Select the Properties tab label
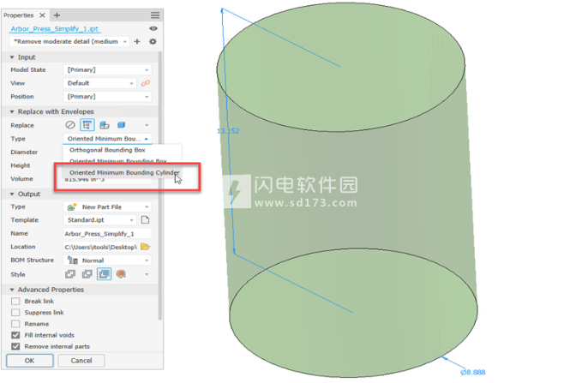 [18, 15]
